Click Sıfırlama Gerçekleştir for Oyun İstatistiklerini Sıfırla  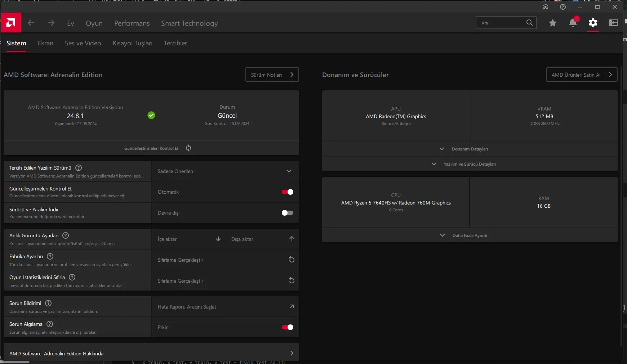(x=181, y=281)
